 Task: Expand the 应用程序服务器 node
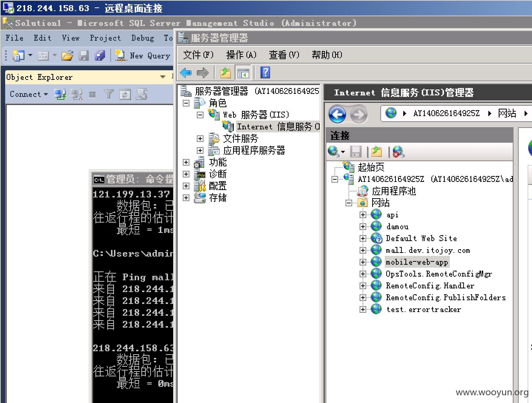click(x=200, y=150)
